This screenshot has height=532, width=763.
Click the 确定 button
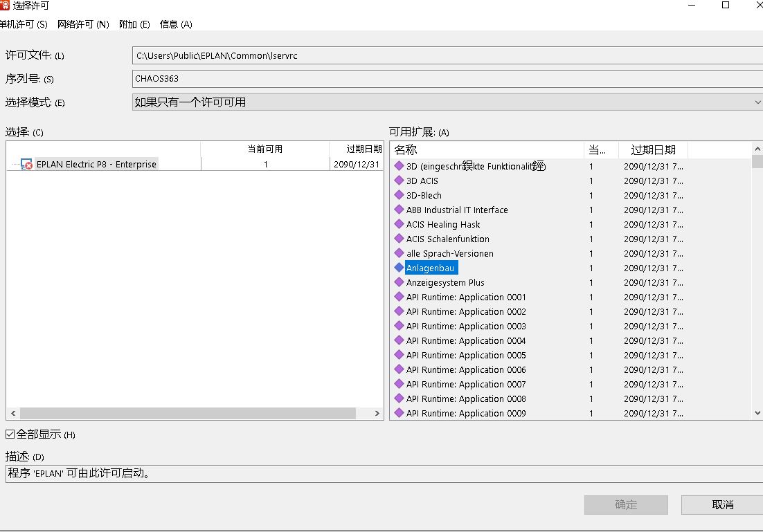point(626,505)
